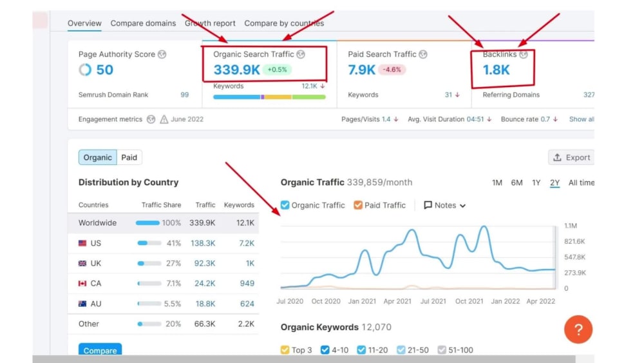Select the 2Y time range
This screenshot has height=363, width=644.
555,182
